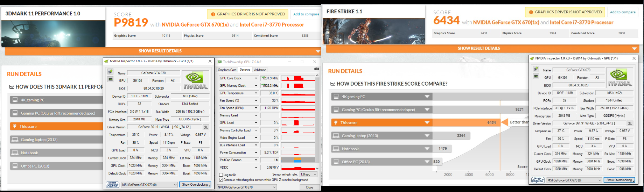Click trophy icon on 3DMark 11 This score row
Screen dimensions: 644x192
[x=15, y=126]
